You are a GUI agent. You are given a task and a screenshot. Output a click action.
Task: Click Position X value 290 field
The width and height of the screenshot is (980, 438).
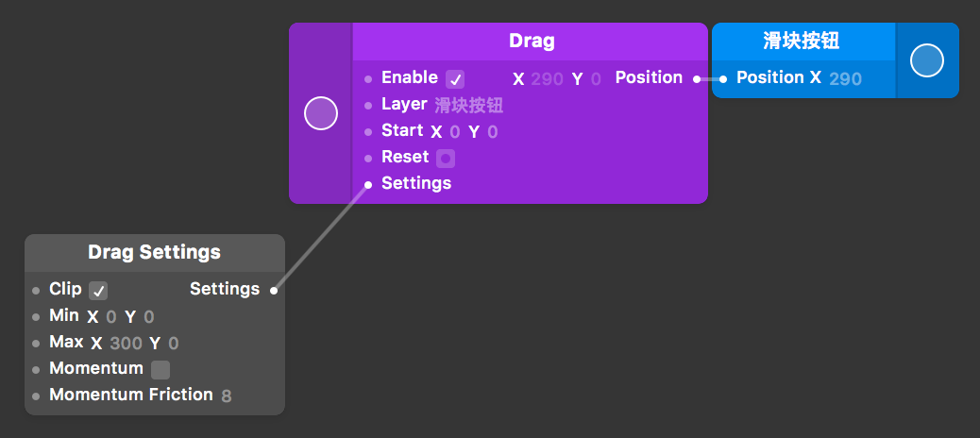845,79
